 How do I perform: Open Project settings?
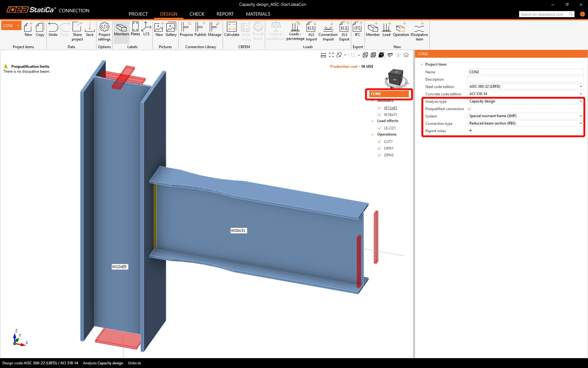coord(104,31)
